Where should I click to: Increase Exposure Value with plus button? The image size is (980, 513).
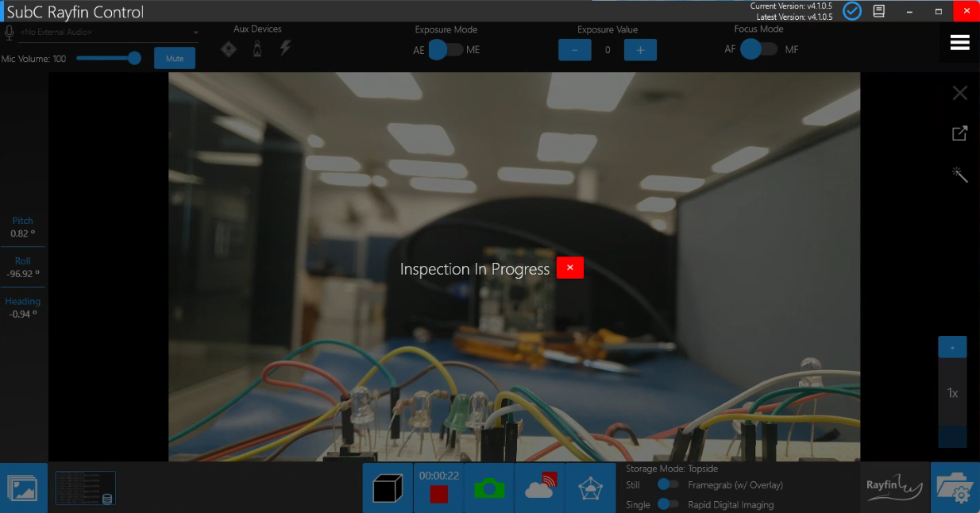640,50
